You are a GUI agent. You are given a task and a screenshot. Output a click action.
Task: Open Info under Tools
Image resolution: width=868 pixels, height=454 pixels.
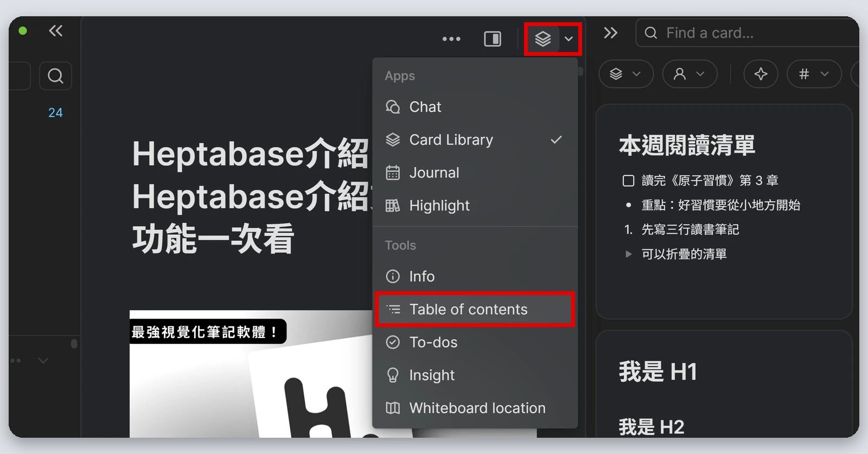coord(475,277)
